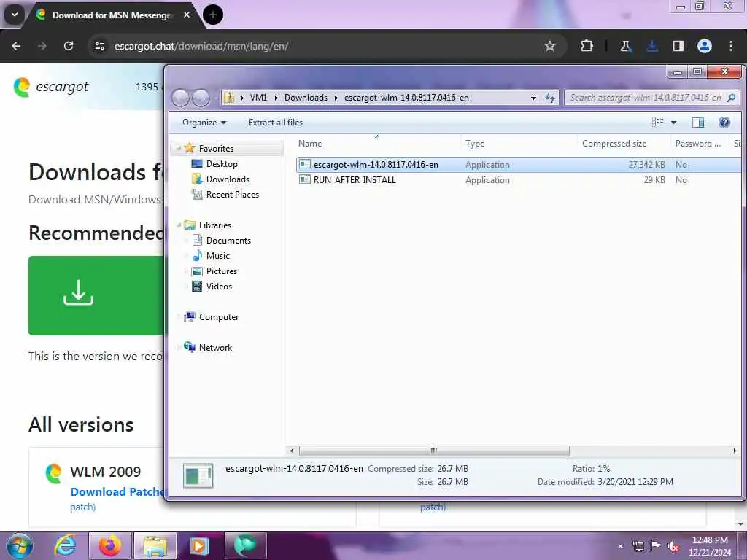Open Windows Media Player from taskbar
This screenshot has width=747, height=560.
200,545
